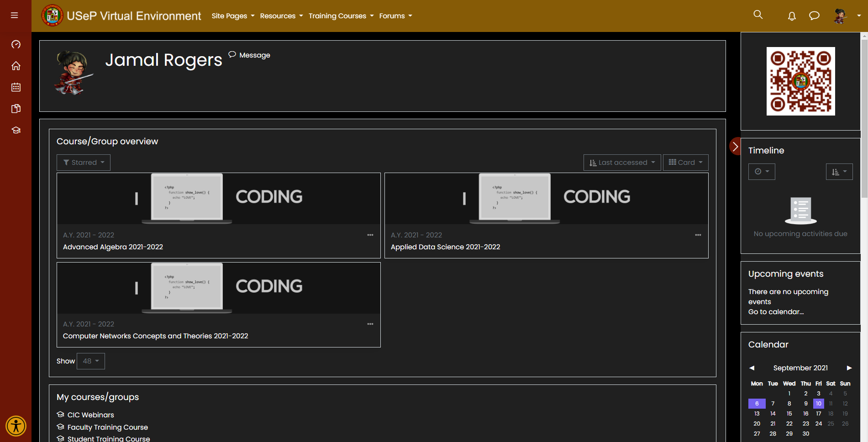
Task: Select the graduation cap courses icon
Action: pyautogui.click(x=16, y=130)
